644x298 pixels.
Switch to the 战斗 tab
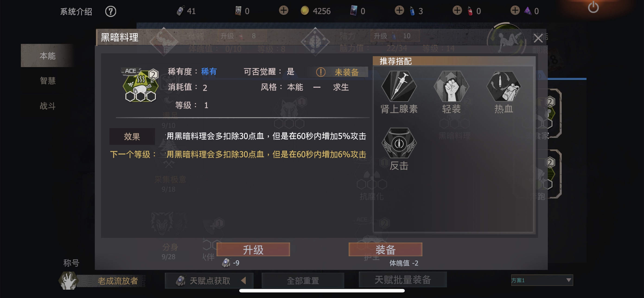tap(48, 106)
